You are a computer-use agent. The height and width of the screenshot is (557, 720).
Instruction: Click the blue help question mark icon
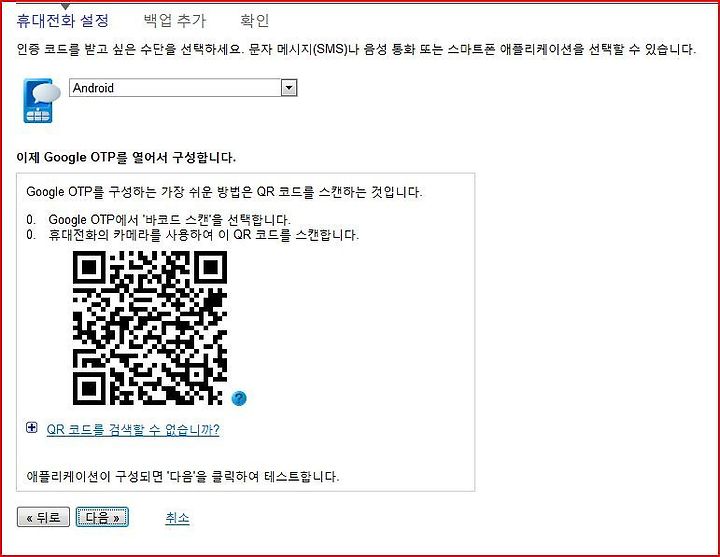tap(239, 398)
